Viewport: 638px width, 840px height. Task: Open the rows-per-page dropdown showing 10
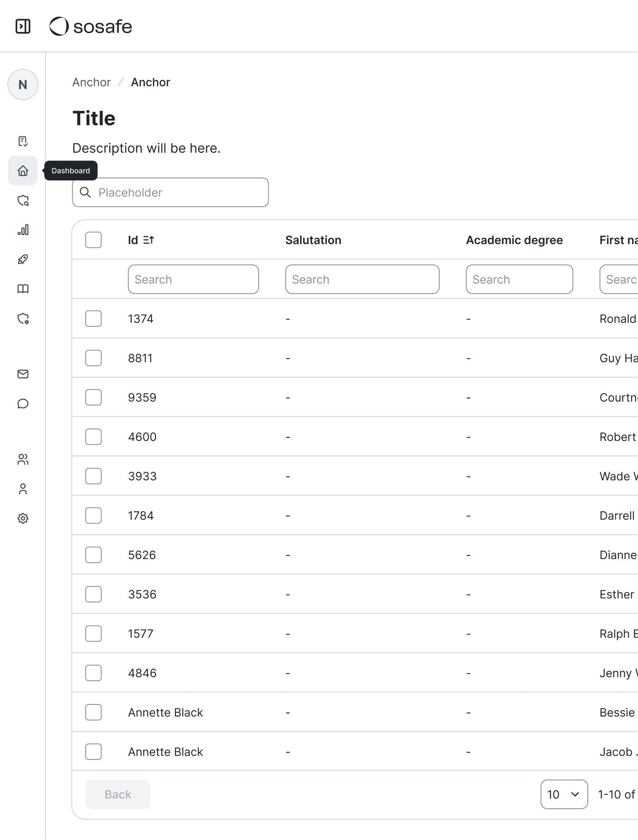click(564, 794)
